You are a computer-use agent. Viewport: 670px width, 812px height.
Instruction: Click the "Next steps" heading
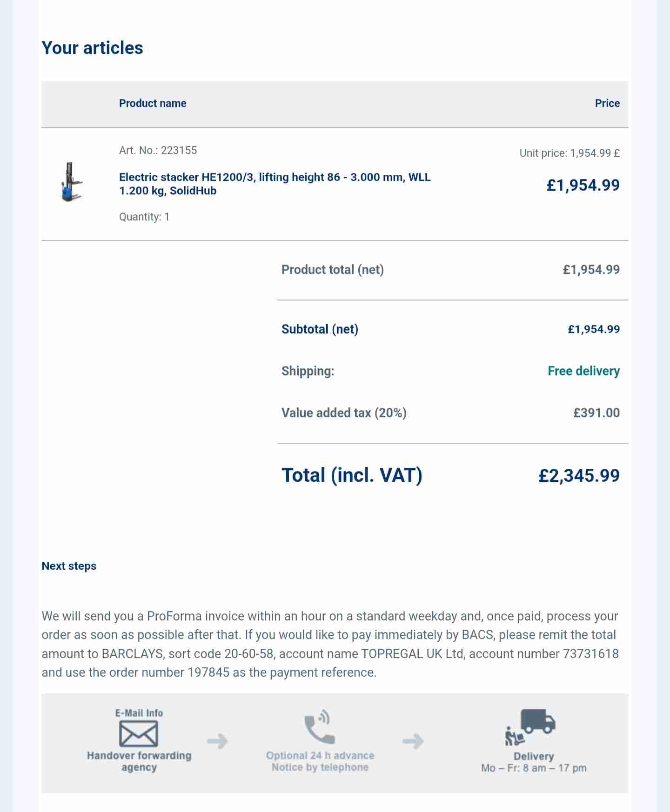69,566
